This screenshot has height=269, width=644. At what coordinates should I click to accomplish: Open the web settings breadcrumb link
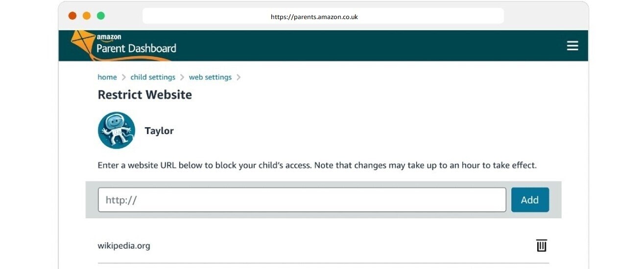click(210, 77)
